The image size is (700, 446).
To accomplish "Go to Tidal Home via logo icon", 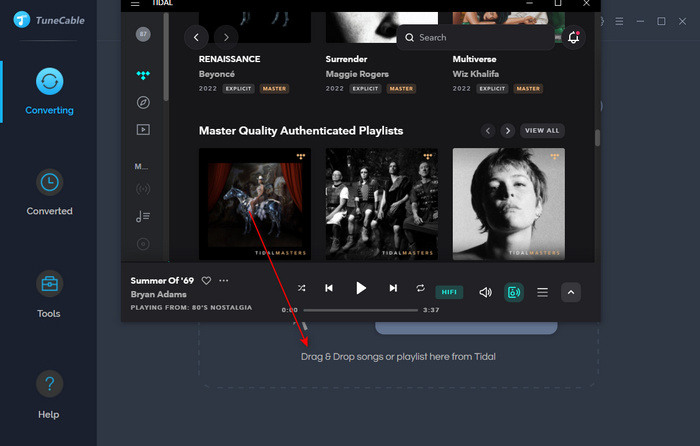I will coord(143,75).
